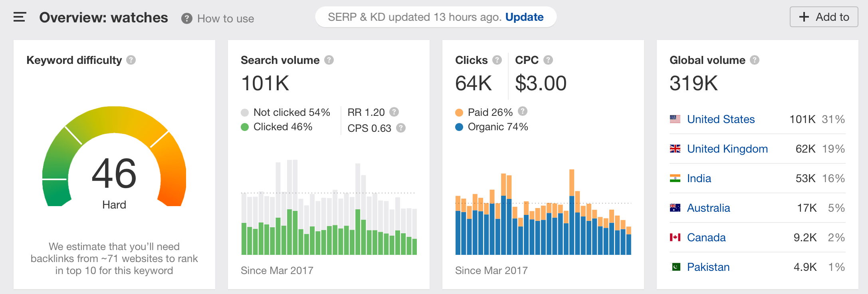Select Australia in global volume list
Viewport: 868px width, 294px height.
[x=708, y=208]
